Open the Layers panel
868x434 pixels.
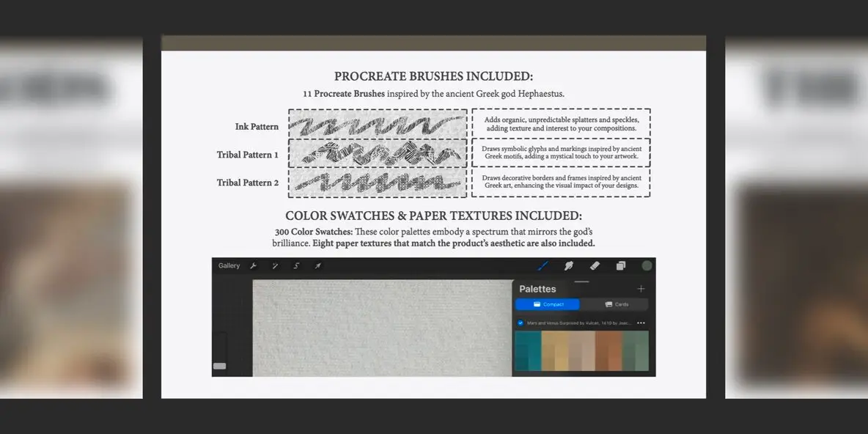click(621, 265)
